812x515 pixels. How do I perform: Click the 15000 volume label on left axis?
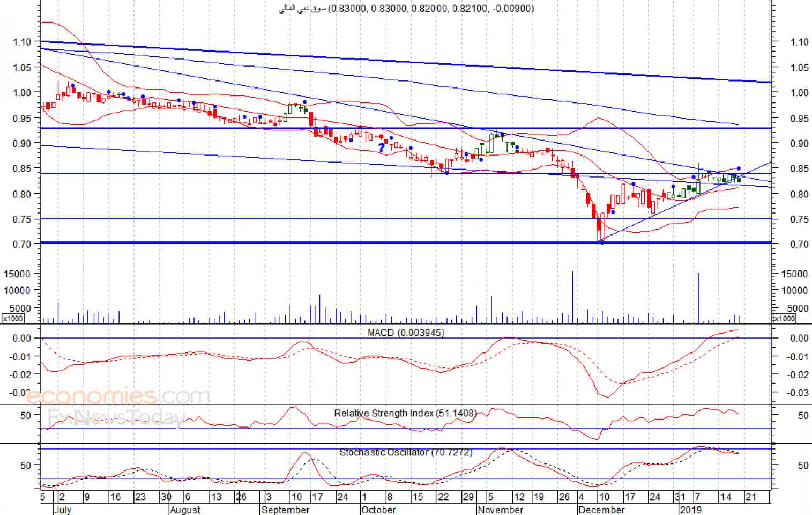[x=17, y=274]
